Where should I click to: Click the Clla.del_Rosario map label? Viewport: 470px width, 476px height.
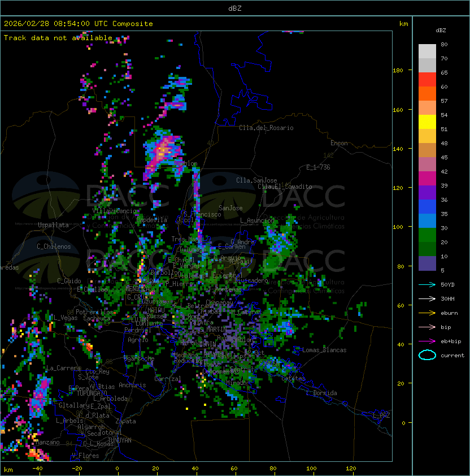(266, 128)
